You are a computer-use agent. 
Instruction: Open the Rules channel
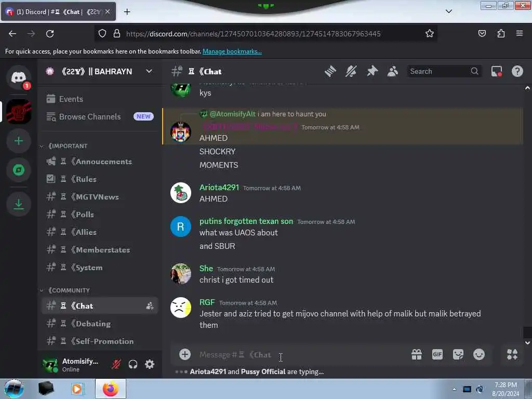[99, 179]
